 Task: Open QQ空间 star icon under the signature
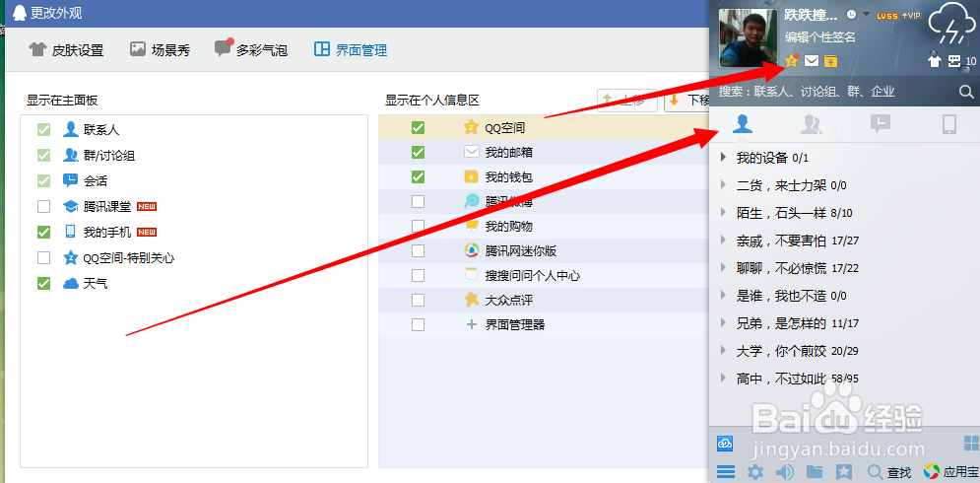pyautogui.click(x=792, y=61)
